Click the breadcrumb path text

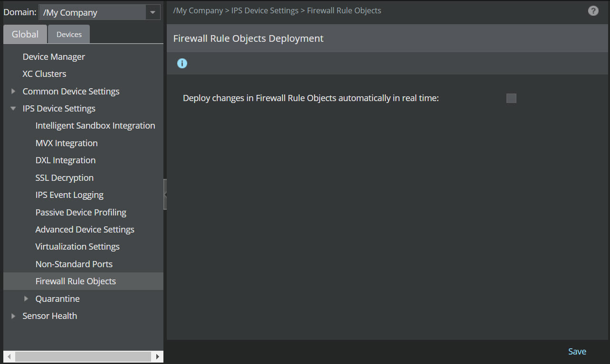pyautogui.click(x=277, y=10)
